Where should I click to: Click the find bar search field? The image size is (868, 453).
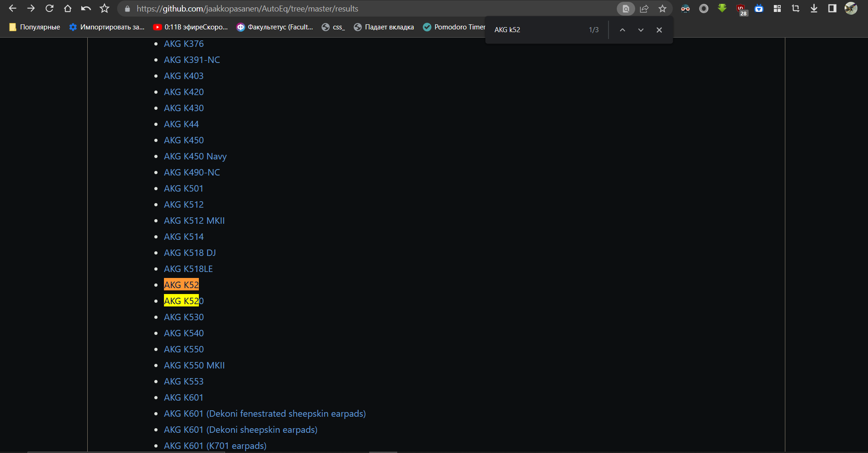(537, 30)
